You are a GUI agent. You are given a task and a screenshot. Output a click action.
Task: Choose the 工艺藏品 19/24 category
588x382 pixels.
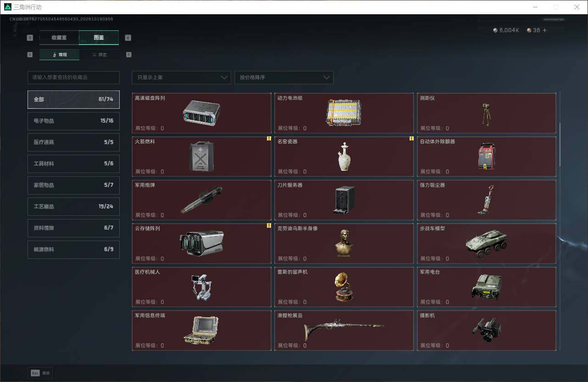[x=73, y=207]
